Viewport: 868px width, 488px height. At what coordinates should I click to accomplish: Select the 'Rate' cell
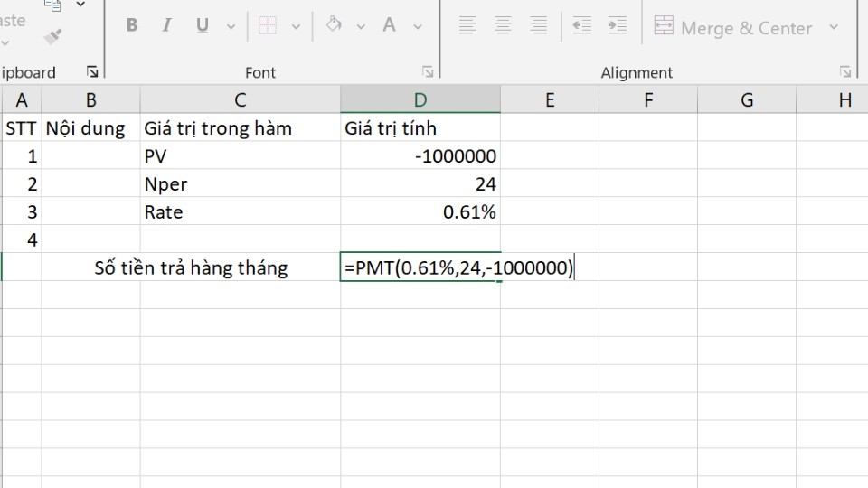[x=241, y=211]
